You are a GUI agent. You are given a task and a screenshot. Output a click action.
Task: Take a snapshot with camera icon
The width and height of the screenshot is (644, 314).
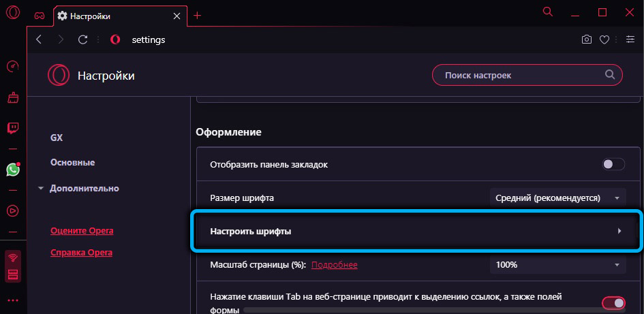point(587,40)
